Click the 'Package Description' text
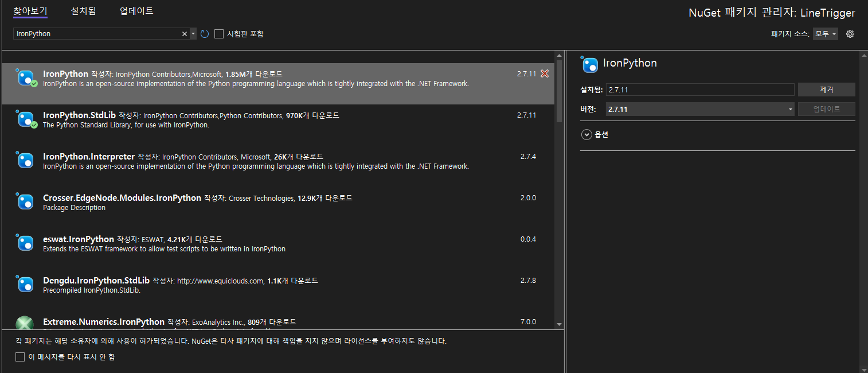The image size is (868, 373). pyautogui.click(x=74, y=208)
